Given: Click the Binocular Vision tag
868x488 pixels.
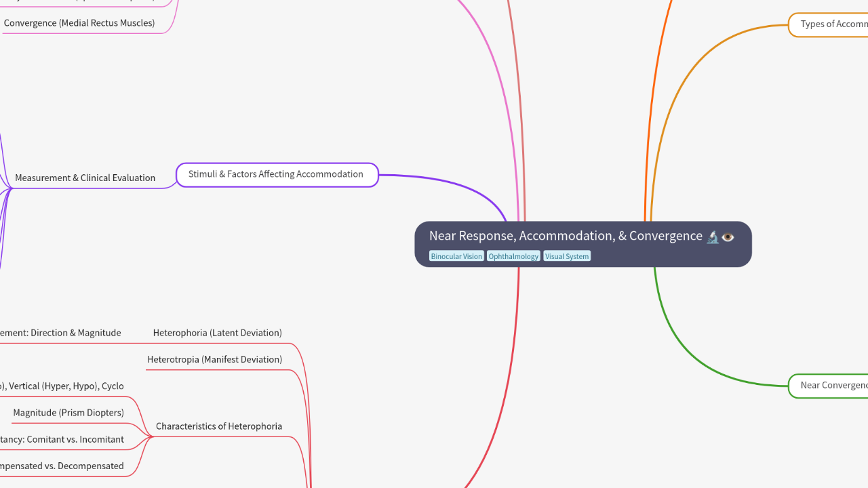Looking at the screenshot, I should pos(456,256).
